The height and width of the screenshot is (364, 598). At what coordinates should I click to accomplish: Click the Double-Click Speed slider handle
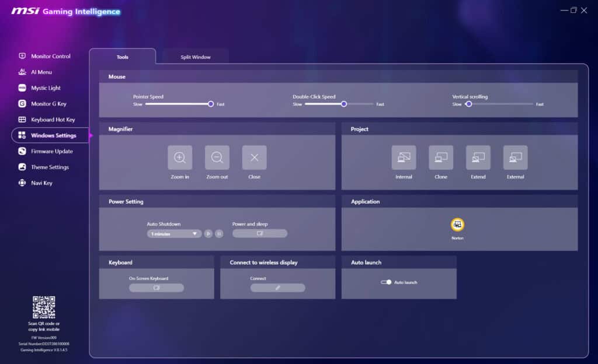click(344, 104)
